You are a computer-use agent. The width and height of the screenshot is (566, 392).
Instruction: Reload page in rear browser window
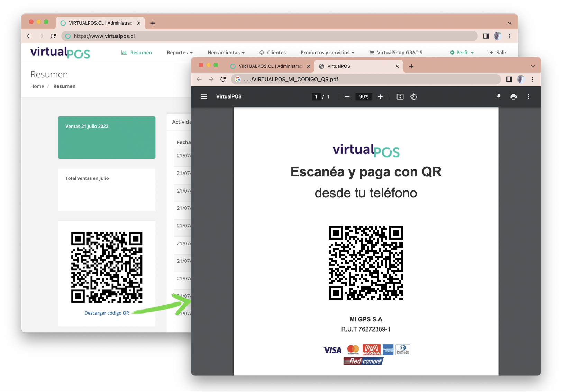tap(53, 36)
